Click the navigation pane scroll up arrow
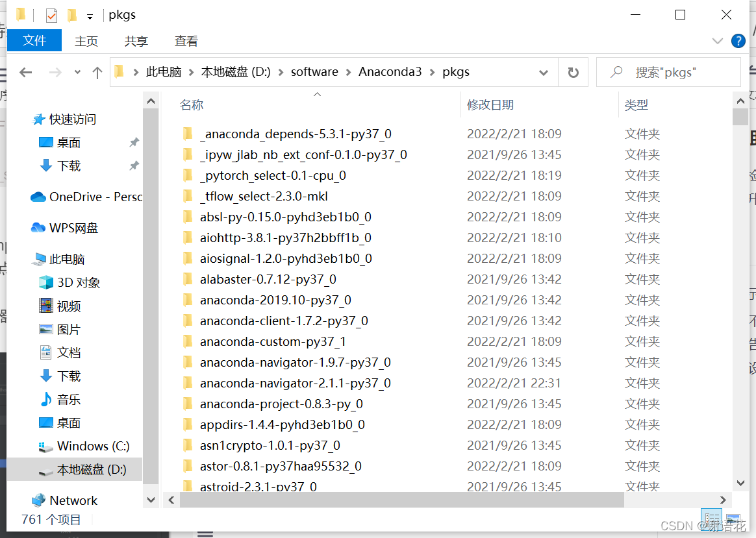 pyautogui.click(x=151, y=101)
